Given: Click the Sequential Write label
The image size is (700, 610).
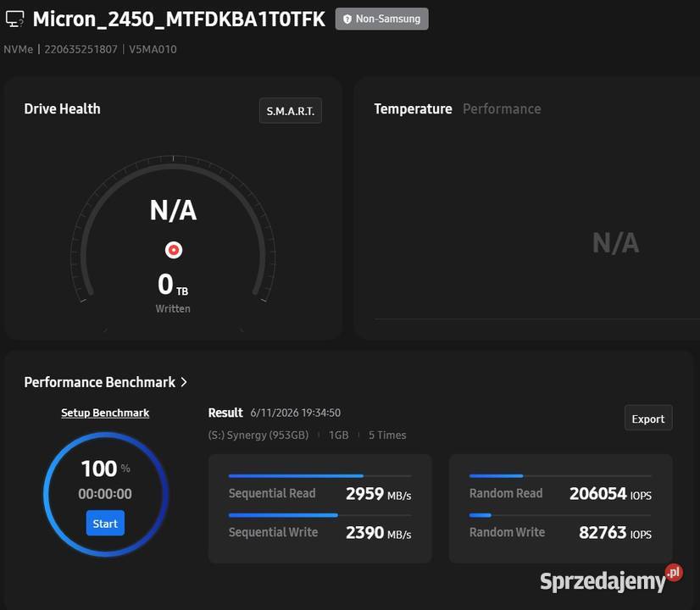Looking at the screenshot, I should coord(273,532).
